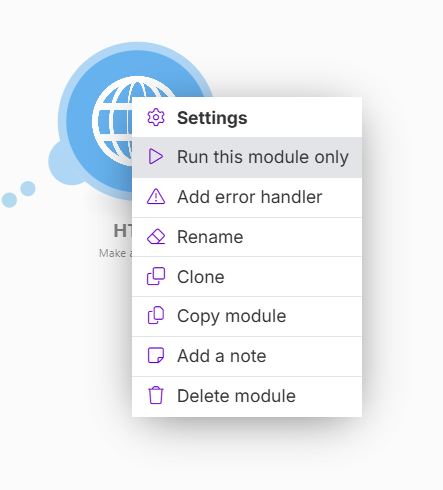This screenshot has width=443, height=490.
Task: Click the two connector dots left of module
Action: (19, 194)
